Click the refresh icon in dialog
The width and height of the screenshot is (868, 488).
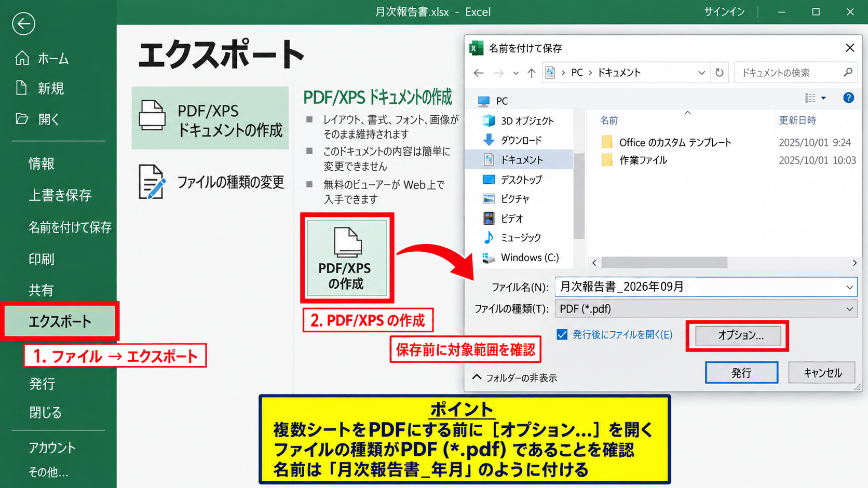(720, 73)
